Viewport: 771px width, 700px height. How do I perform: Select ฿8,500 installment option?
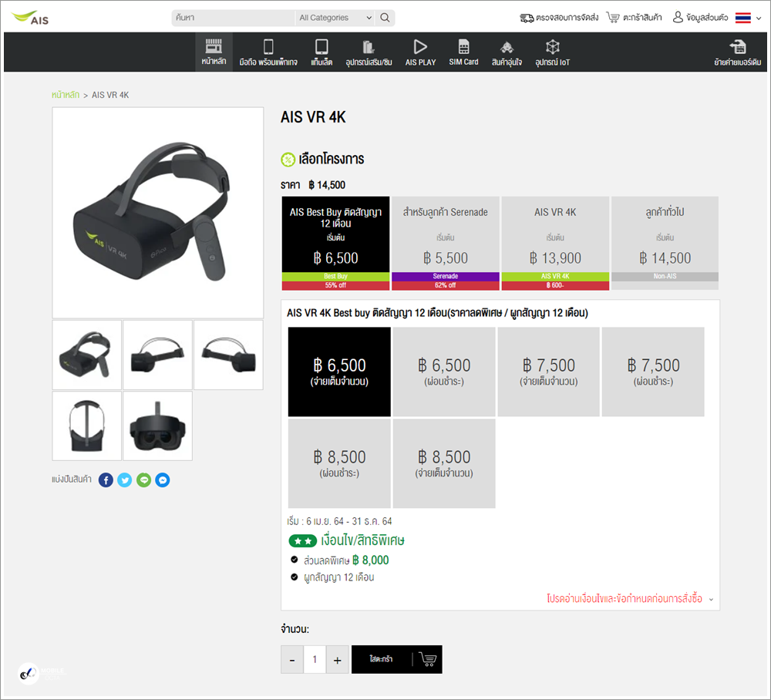point(339,463)
